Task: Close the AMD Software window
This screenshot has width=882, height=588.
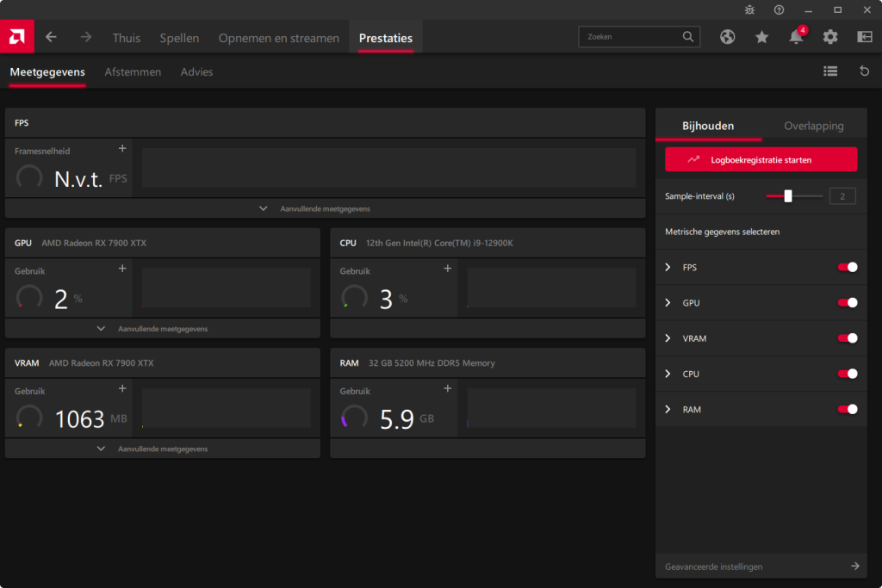Action: pyautogui.click(x=866, y=10)
